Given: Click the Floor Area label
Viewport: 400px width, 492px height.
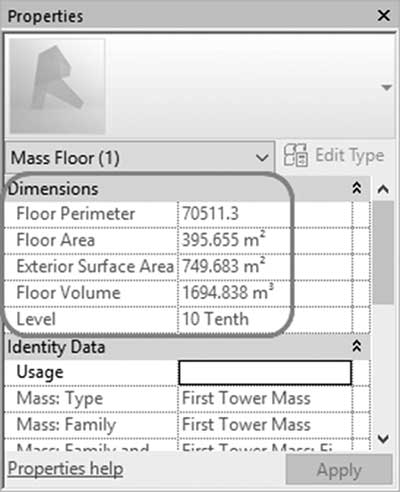Looking at the screenshot, I should coord(56,240).
